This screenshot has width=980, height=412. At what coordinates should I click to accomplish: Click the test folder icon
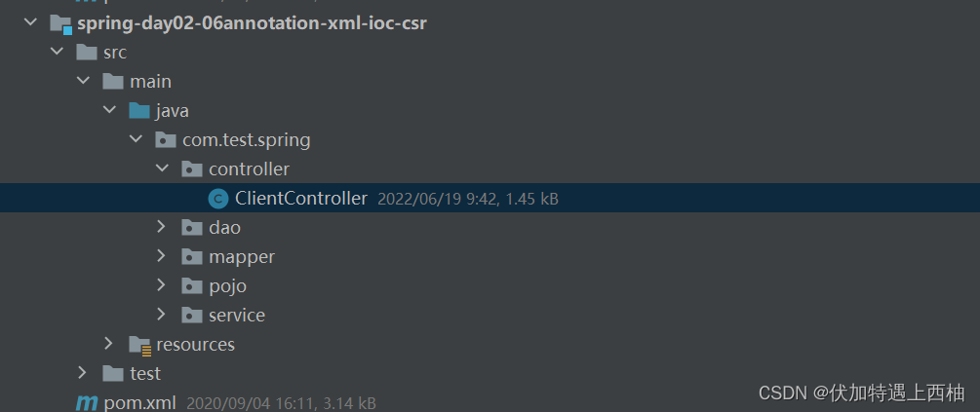113,373
